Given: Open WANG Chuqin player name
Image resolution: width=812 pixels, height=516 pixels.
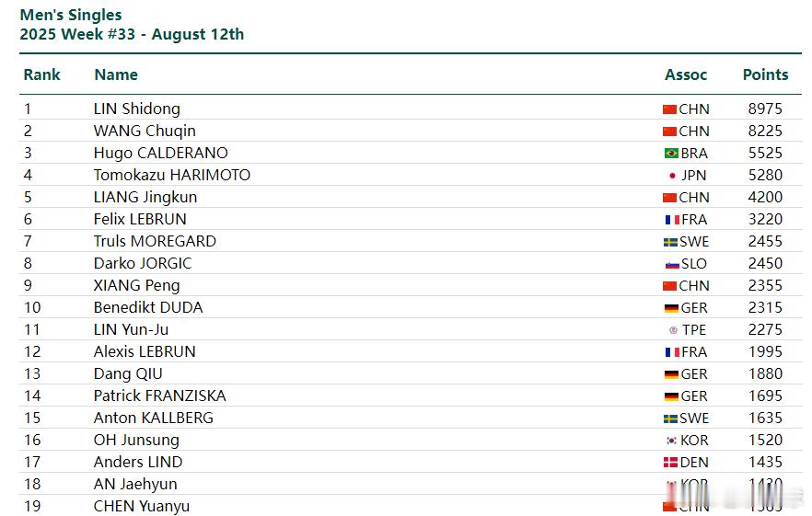Looking at the screenshot, I should click(x=145, y=131).
